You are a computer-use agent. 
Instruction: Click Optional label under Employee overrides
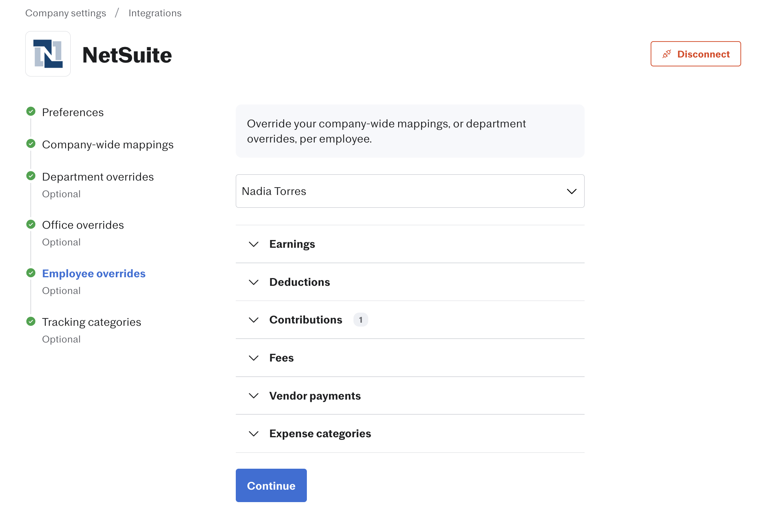click(x=61, y=291)
